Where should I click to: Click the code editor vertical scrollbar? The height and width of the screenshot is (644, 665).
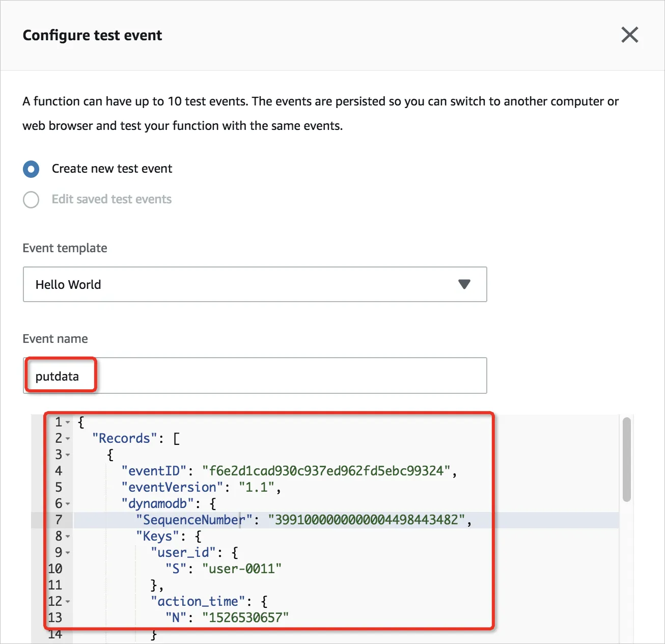point(626,460)
